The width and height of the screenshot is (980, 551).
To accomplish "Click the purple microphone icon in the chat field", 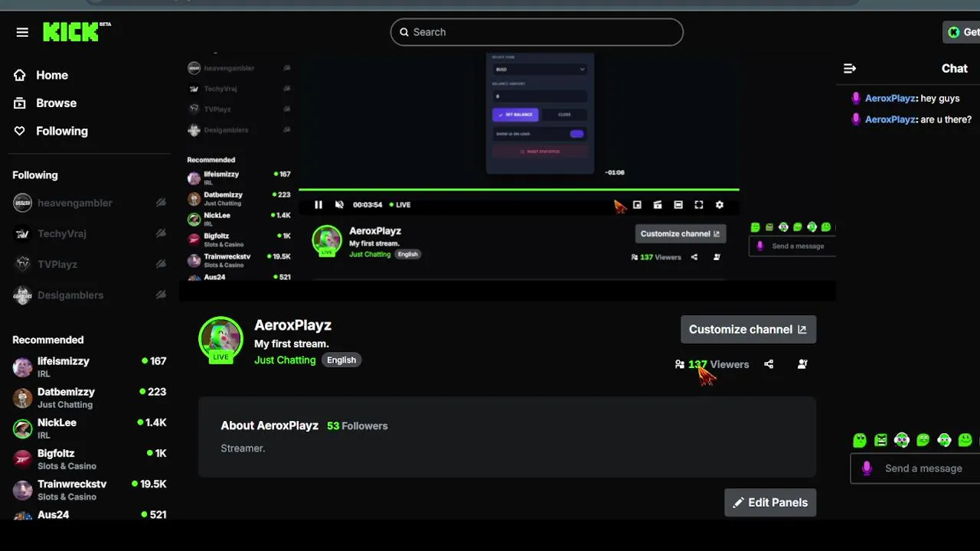I will (x=867, y=468).
